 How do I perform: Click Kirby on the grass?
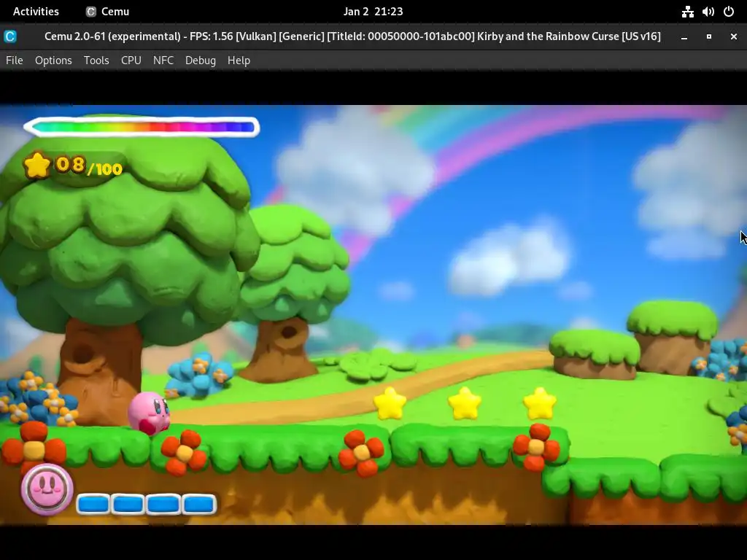(150, 413)
